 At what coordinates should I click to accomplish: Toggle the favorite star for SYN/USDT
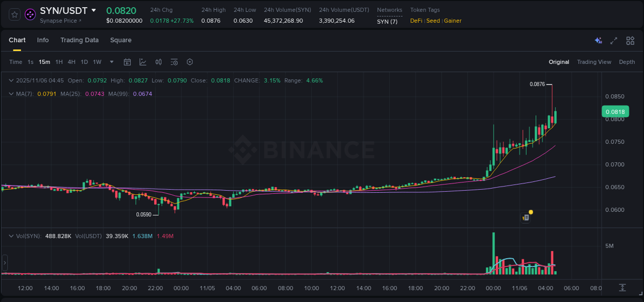(x=14, y=14)
